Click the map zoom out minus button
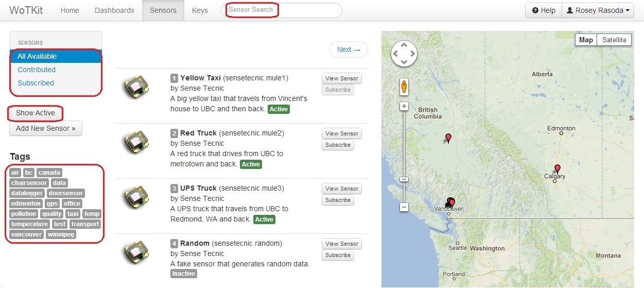Image resolution: width=644 pixels, height=288 pixels. click(404, 207)
